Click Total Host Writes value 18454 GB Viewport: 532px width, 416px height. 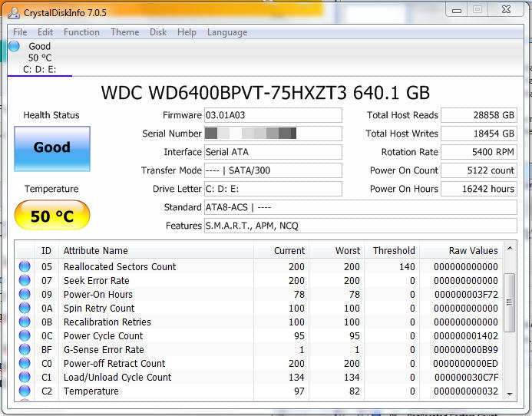click(x=479, y=134)
